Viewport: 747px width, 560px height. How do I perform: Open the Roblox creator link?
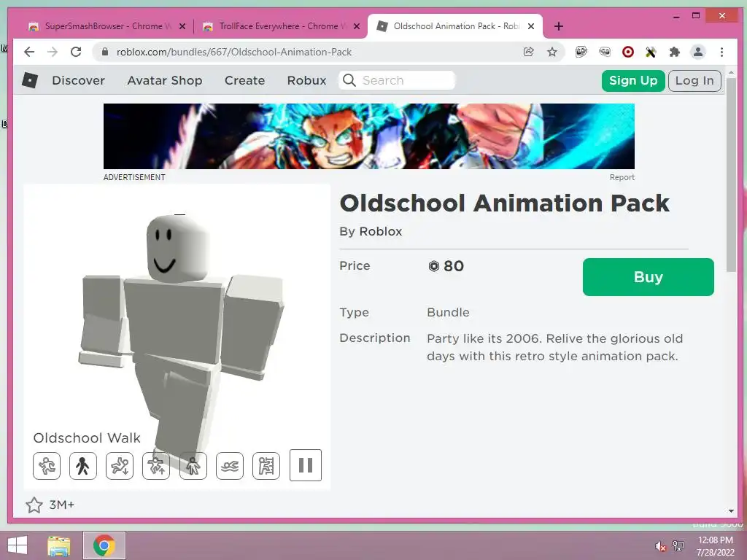tap(380, 231)
